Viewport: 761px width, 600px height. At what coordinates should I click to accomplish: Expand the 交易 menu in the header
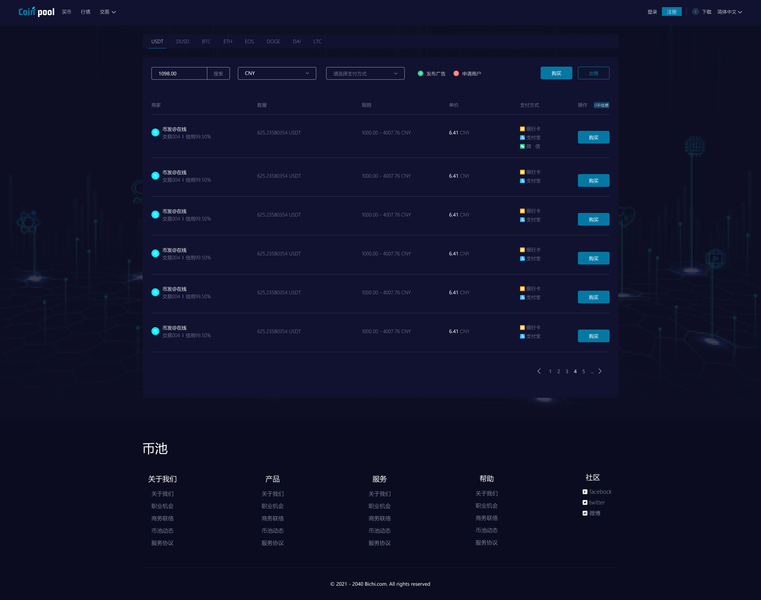point(108,12)
